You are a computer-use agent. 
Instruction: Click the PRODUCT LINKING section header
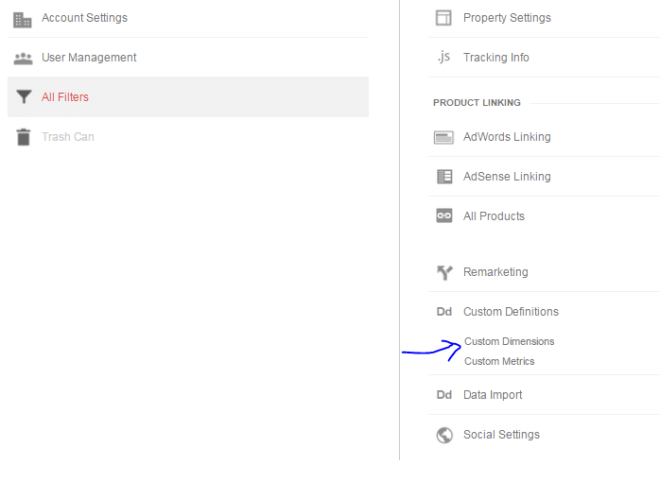477,103
